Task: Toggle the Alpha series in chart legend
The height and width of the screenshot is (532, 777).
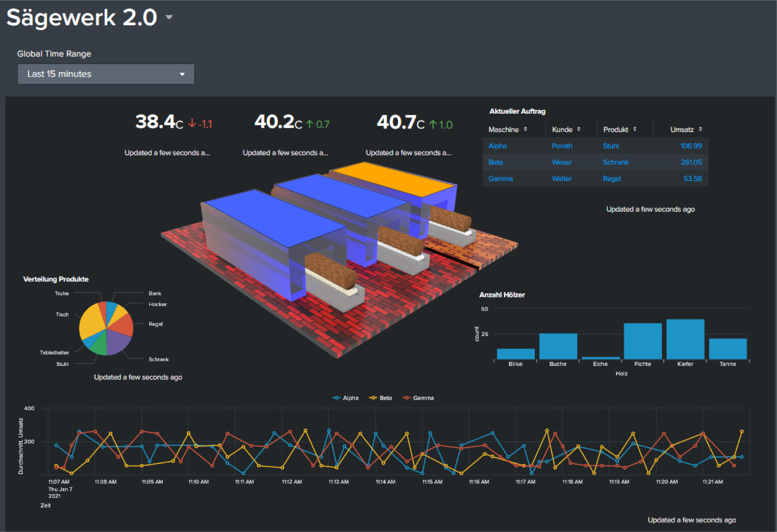Action: (346, 398)
